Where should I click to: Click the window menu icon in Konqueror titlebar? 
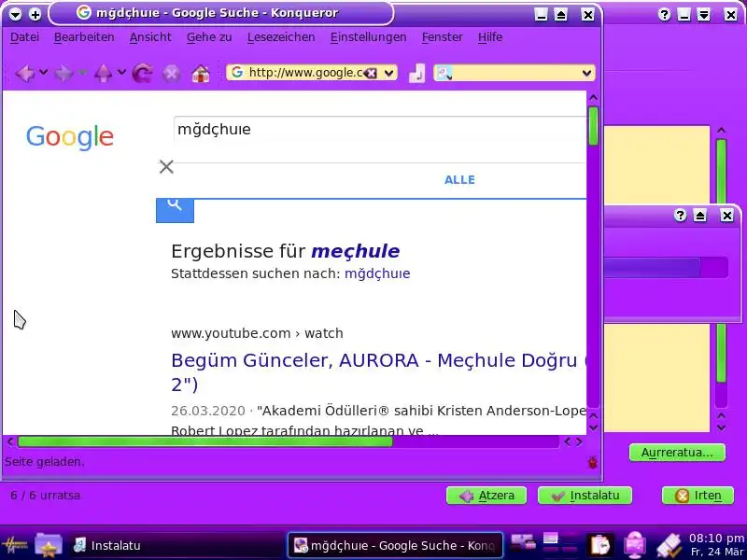15,15
